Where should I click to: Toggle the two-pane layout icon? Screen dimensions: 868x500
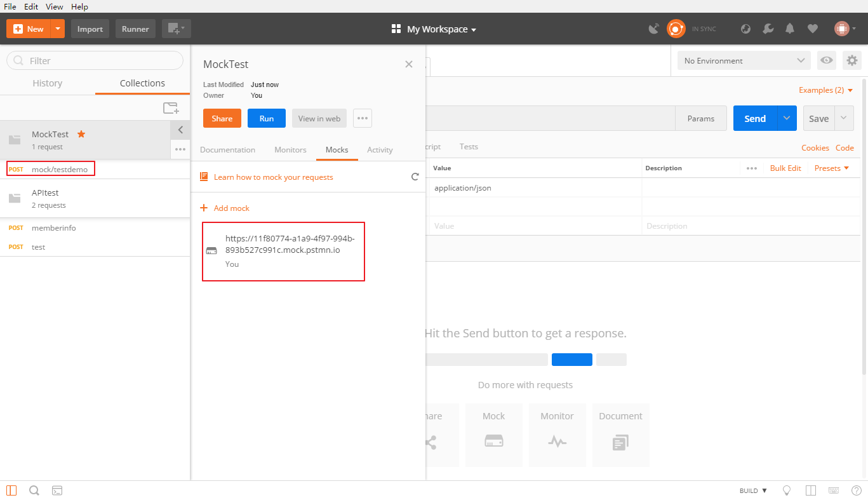coord(810,490)
